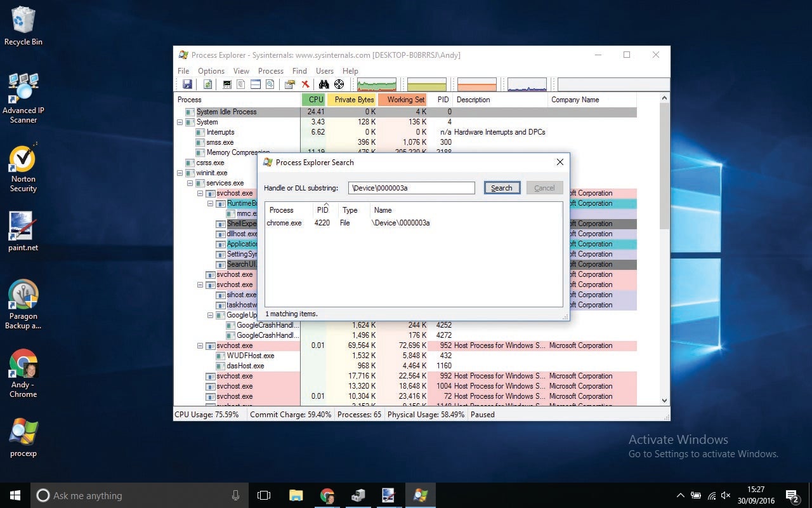Open procexp desktop icon

(23, 438)
